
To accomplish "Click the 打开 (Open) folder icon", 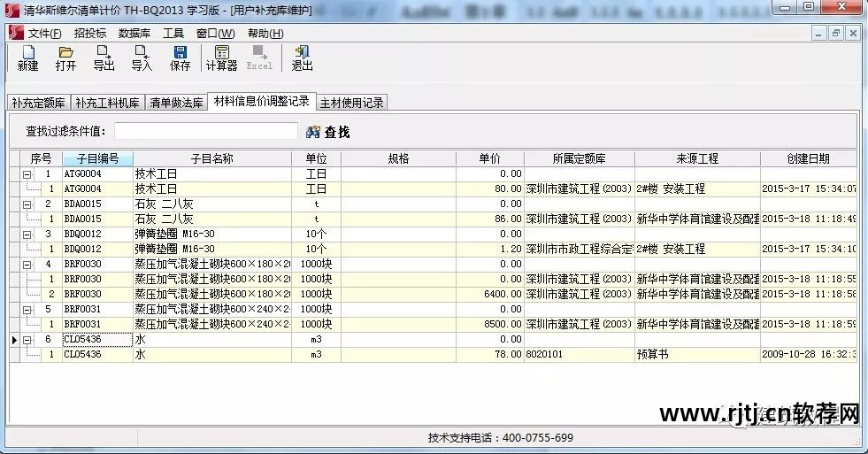I will click(65, 58).
